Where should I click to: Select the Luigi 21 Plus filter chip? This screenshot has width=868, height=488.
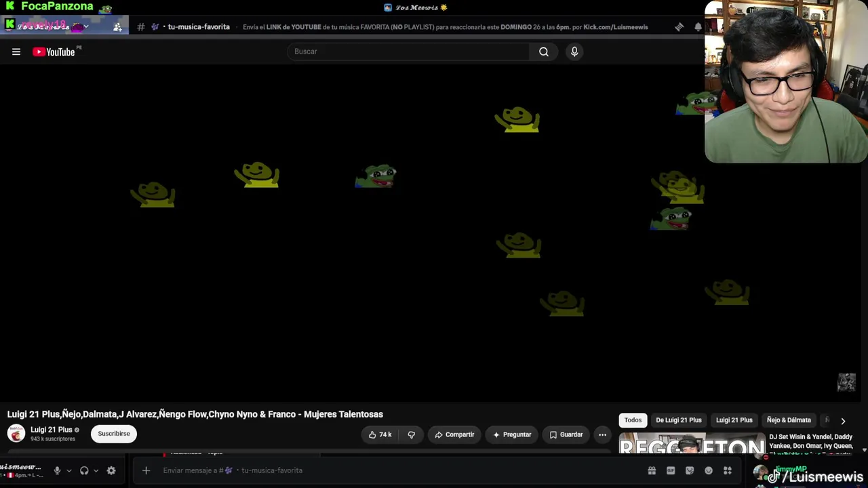734,420
